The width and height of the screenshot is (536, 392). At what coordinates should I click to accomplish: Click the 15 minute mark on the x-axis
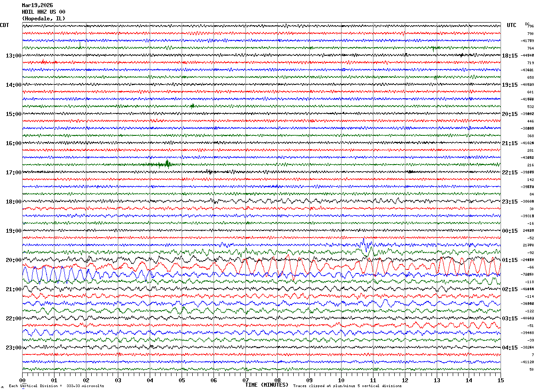point(501,380)
